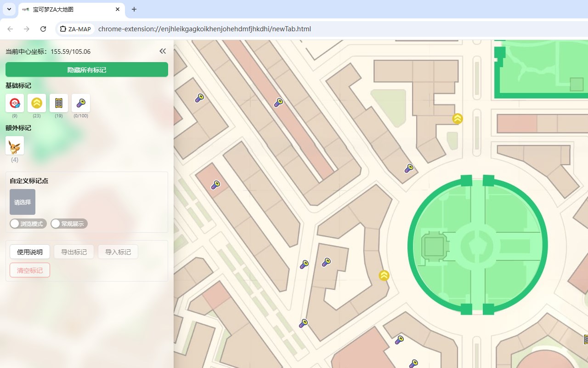The image size is (588, 368).
Task: Click the 基础标记 heading
Action: pyautogui.click(x=18, y=86)
